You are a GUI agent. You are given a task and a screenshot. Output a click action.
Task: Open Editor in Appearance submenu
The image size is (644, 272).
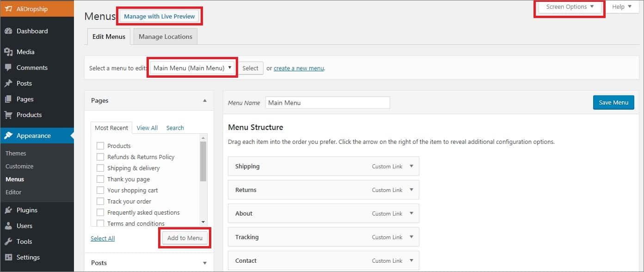click(x=13, y=192)
